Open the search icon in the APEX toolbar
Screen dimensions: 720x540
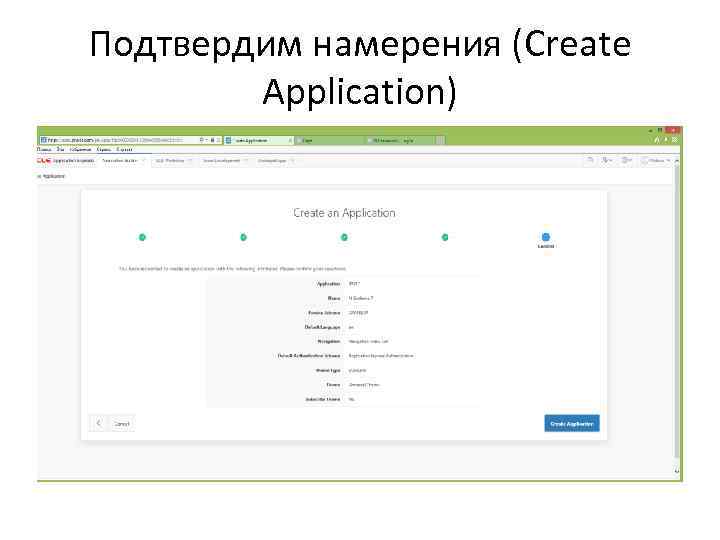(591, 160)
